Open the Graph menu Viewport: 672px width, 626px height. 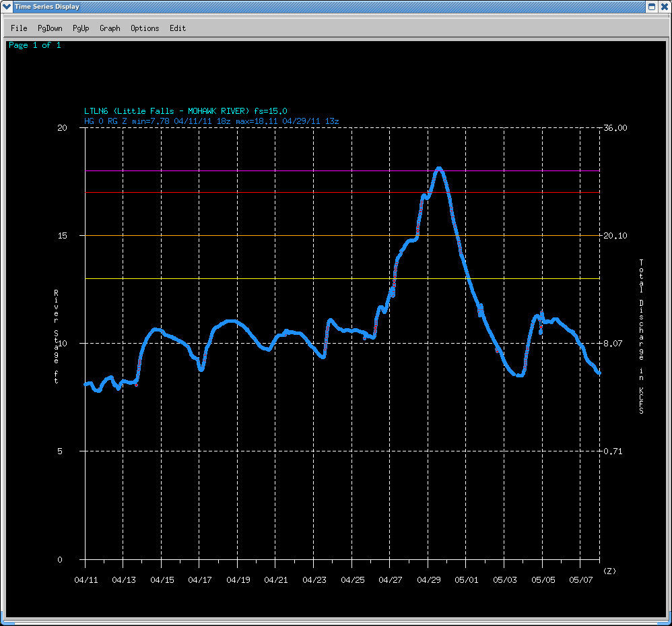point(110,28)
